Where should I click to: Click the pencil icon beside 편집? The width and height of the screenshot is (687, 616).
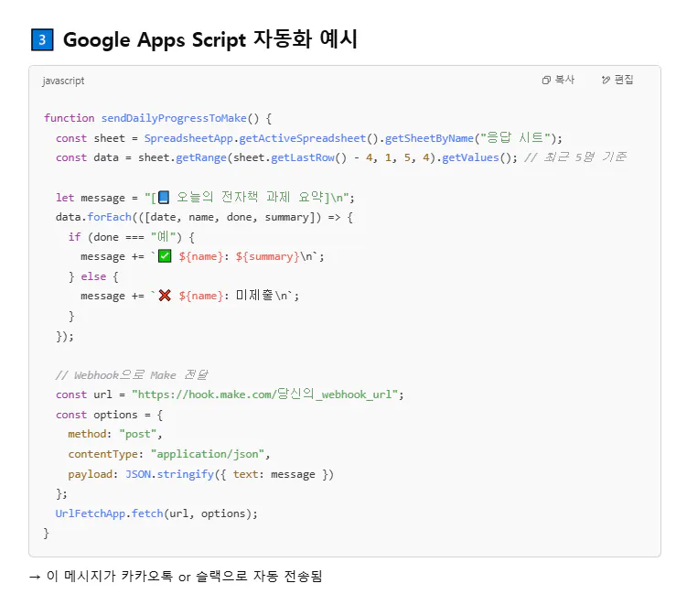click(606, 81)
